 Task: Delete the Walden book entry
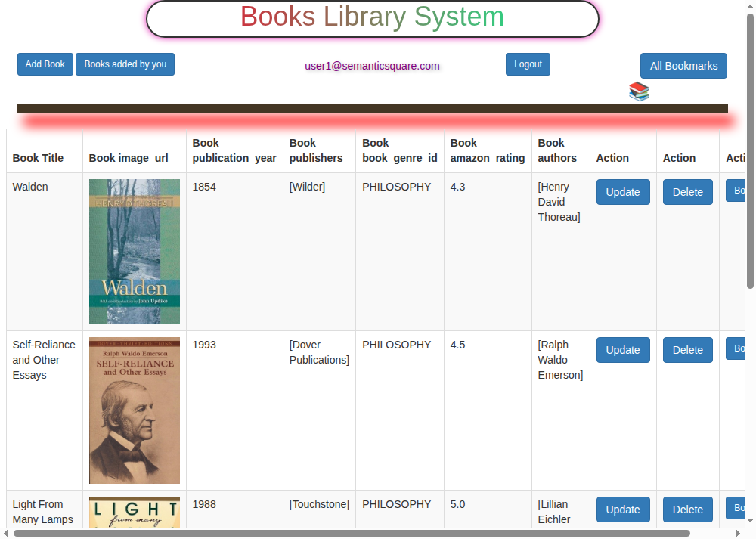point(687,192)
